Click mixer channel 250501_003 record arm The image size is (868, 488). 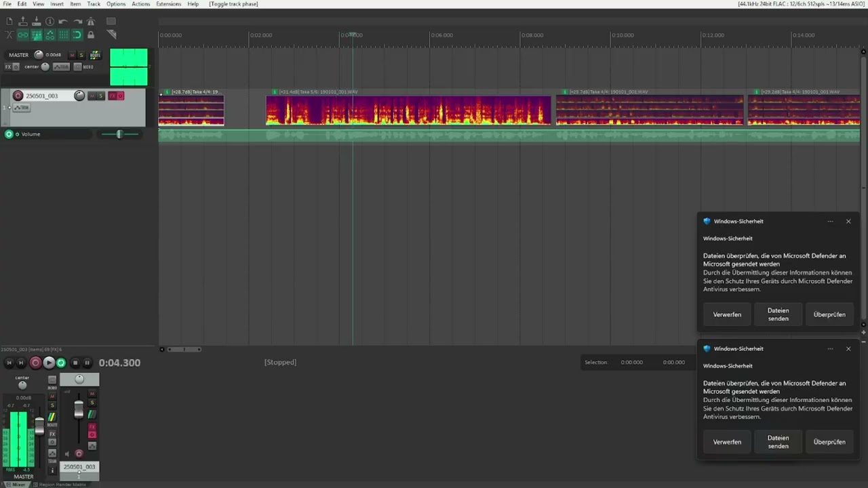tap(79, 453)
